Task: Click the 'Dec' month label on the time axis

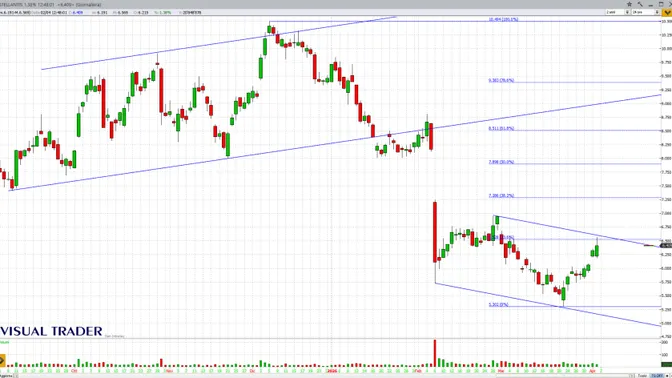Action: (x=252, y=371)
